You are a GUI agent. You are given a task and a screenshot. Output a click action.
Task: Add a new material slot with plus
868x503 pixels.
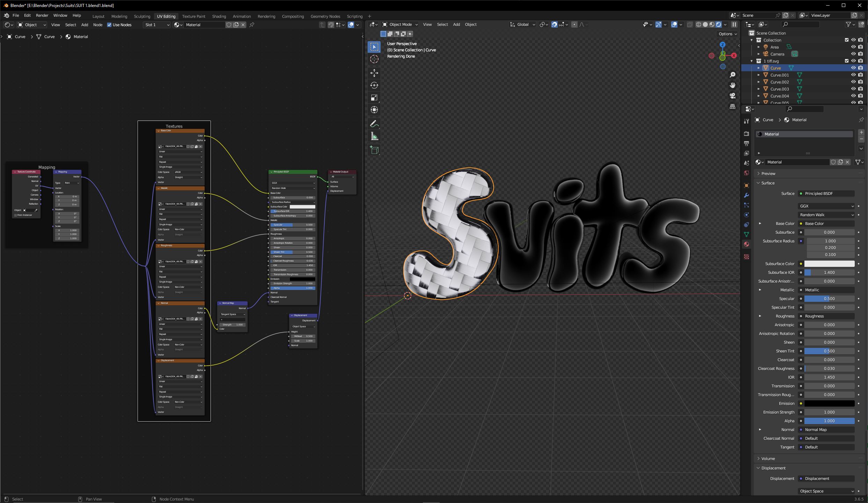click(x=861, y=132)
